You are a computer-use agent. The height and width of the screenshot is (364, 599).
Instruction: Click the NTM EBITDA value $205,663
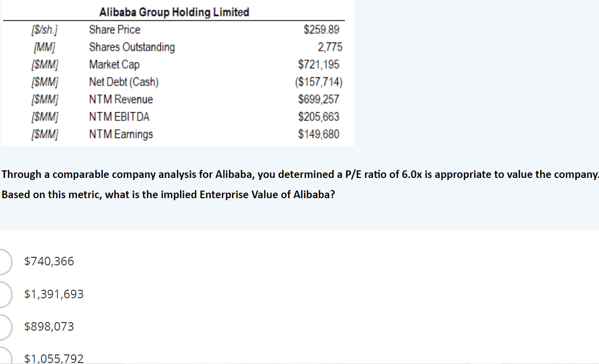coord(318,116)
